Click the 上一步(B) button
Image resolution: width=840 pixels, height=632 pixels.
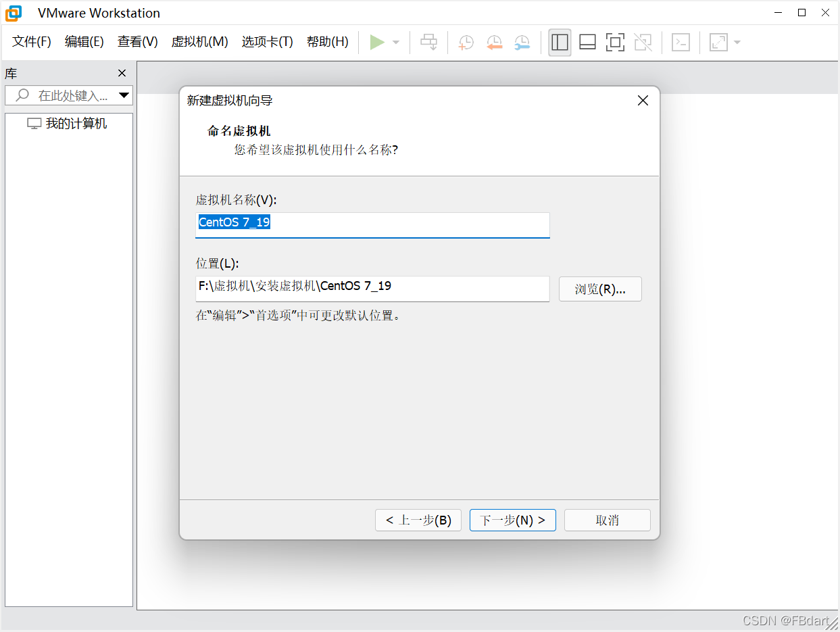tap(418, 520)
